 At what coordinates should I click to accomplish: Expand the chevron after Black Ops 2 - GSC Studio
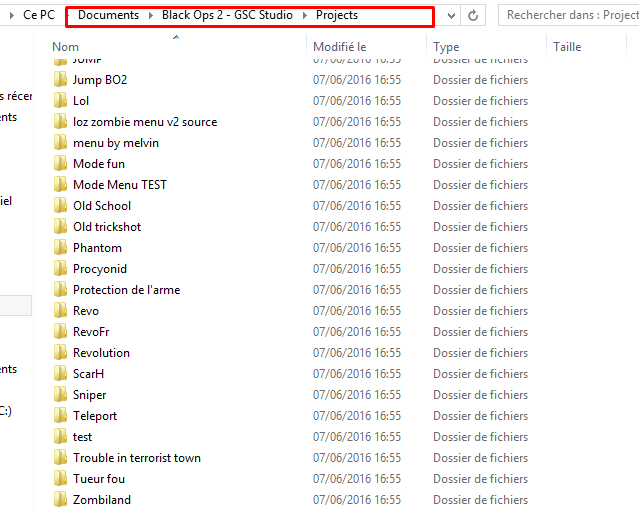304,15
